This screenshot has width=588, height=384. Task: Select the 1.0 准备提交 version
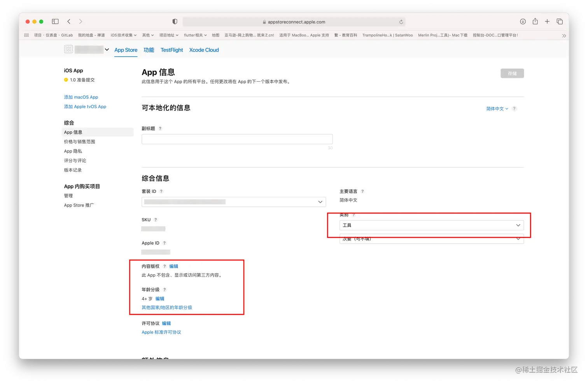click(x=79, y=80)
